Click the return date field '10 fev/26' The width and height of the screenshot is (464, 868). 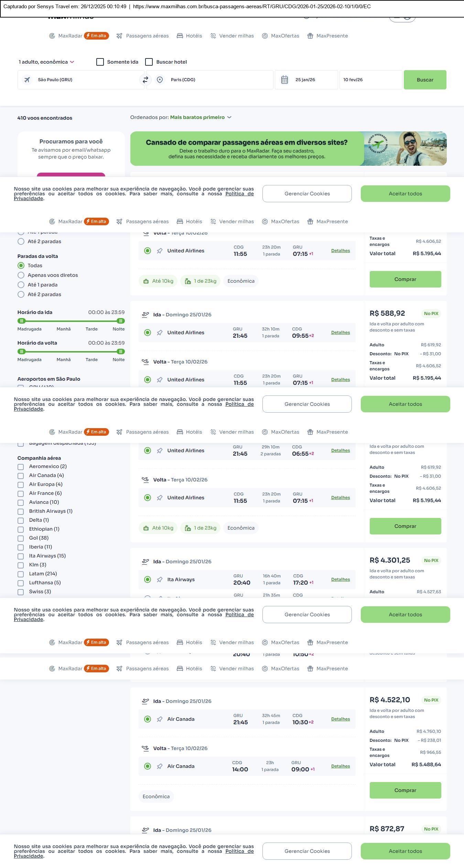point(370,80)
